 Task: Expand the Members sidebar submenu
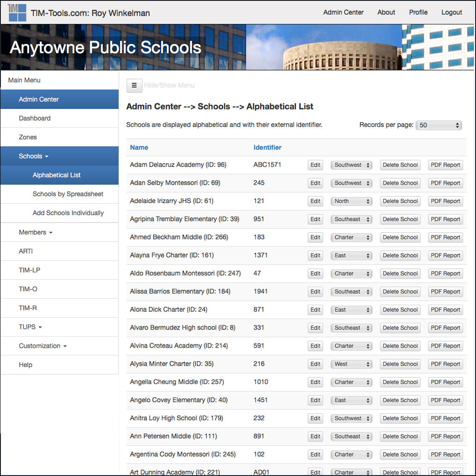60,232
